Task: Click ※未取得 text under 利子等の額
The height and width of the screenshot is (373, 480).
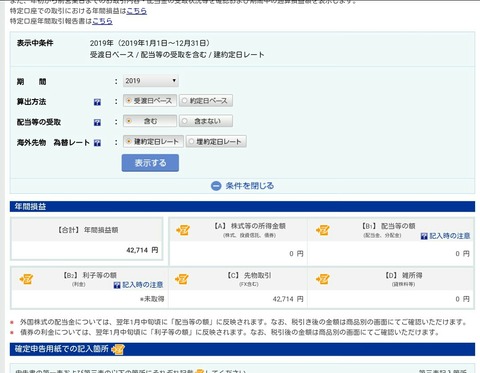Action: pos(152,299)
